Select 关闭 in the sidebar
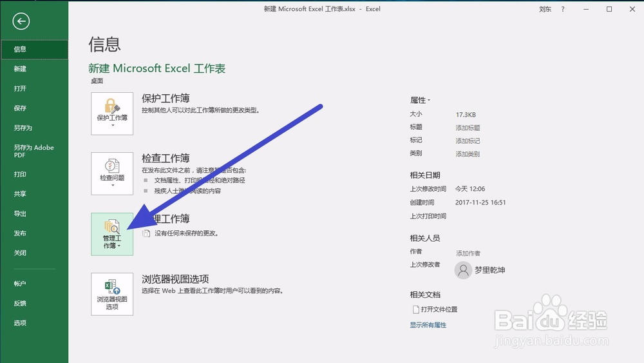Image resolution: width=644 pixels, height=363 pixels. pyautogui.click(x=34, y=253)
